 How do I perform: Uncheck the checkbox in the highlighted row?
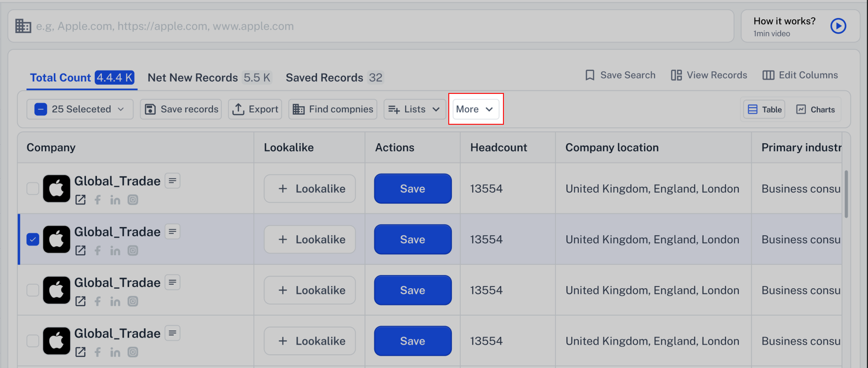(33, 239)
